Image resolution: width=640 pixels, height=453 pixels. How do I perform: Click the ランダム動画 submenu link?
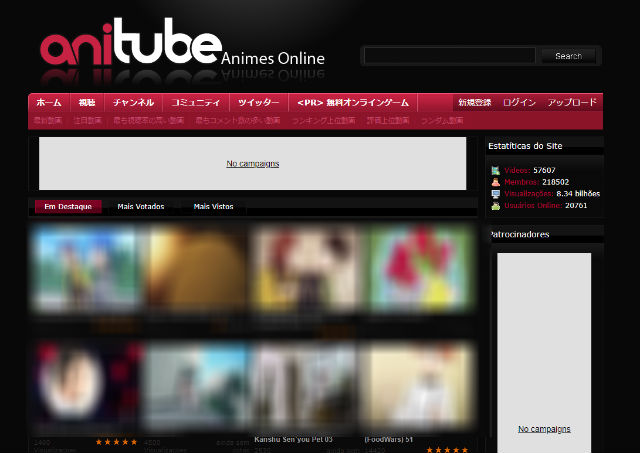[x=442, y=120]
